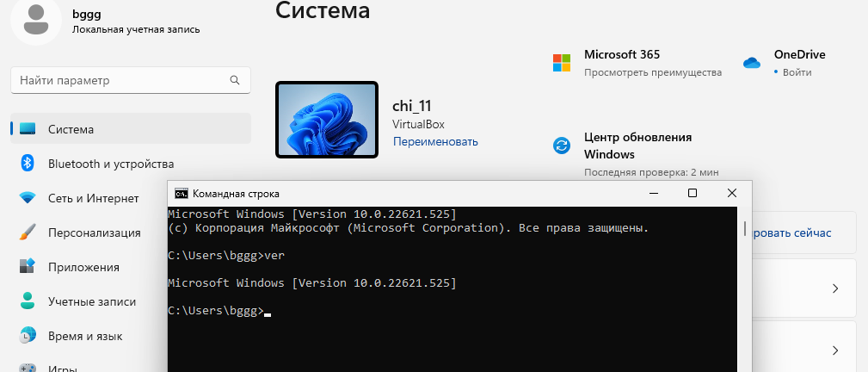
Task: Click the Windows Update sync icon
Action: [x=562, y=146]
